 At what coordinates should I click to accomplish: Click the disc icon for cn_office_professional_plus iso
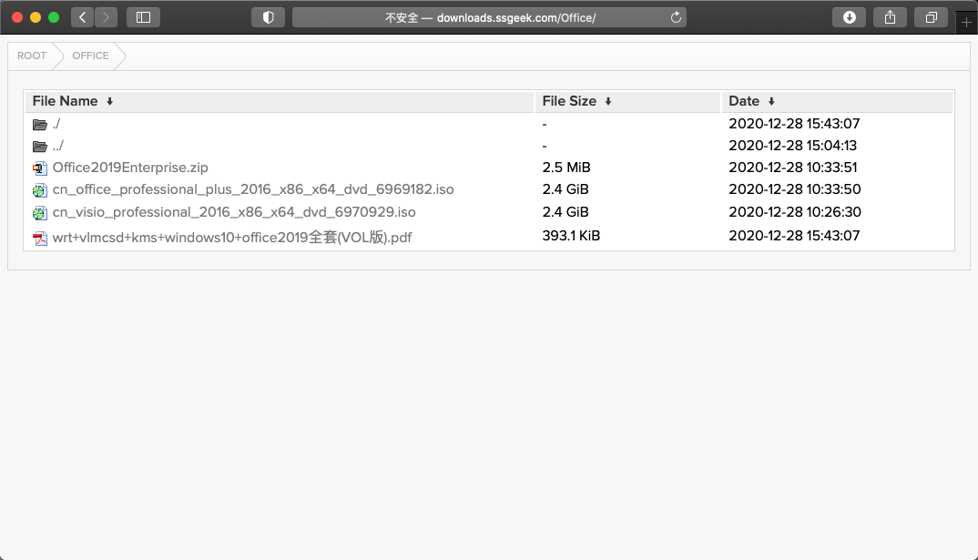tap(40, 191)
